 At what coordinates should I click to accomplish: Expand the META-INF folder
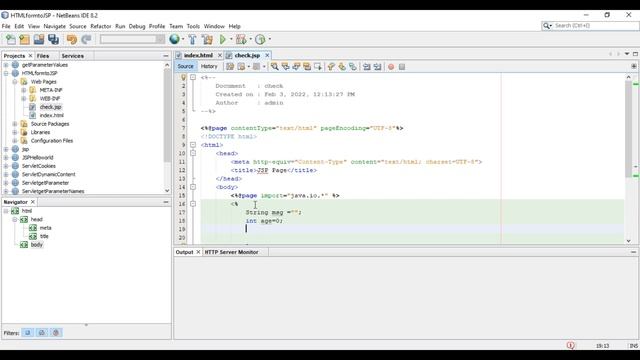(x=24, y=90)
